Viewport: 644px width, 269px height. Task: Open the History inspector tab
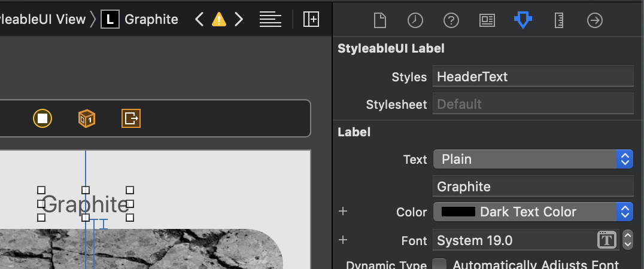[415, 20]
